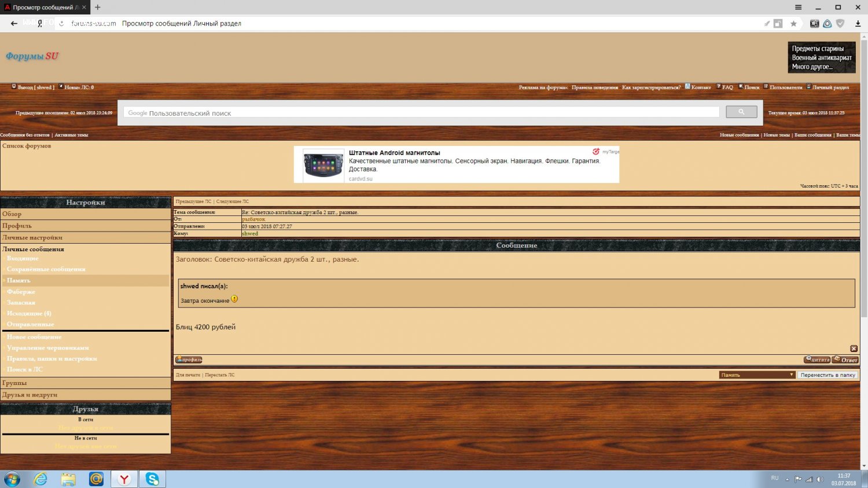868x488 pixels.
Task: Open the Фаберже folder
Action: pos(21,292)
